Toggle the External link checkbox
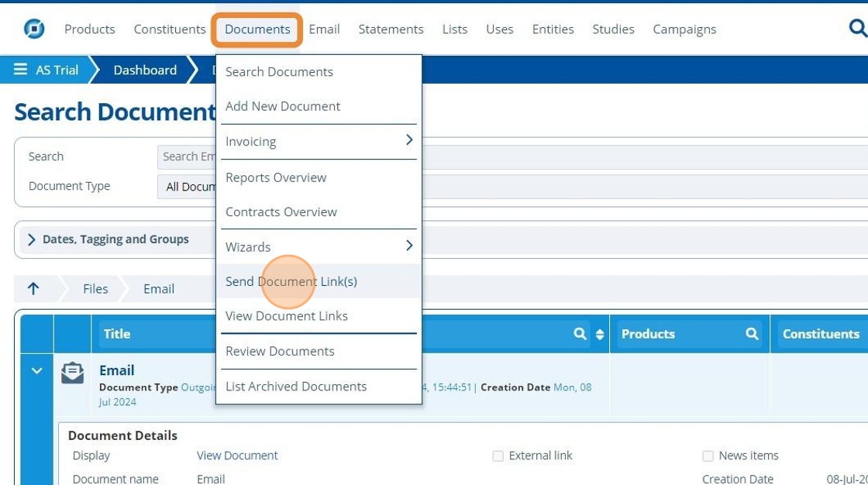 [498, 456]
